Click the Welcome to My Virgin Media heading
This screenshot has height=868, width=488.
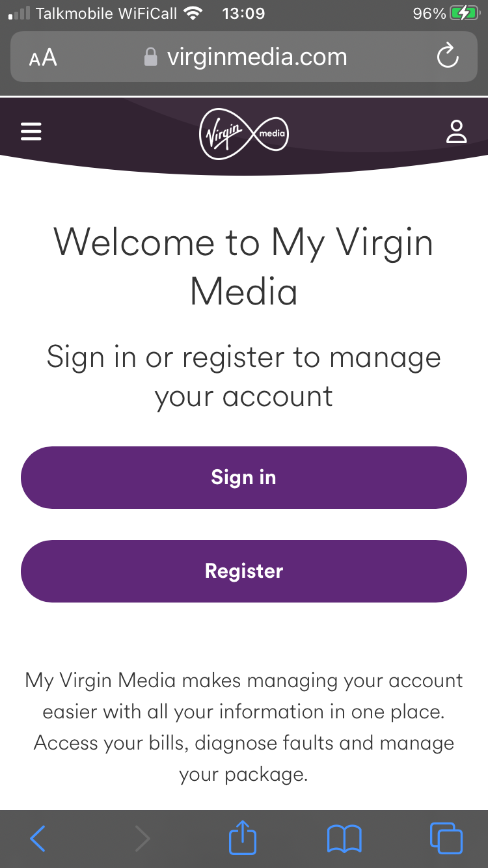click(x=244, y=267)
